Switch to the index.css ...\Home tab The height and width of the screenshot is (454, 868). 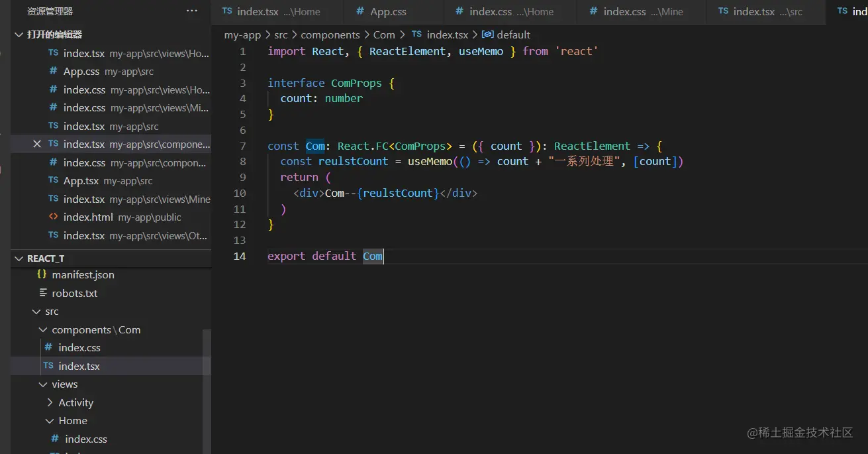click(510, 11)
